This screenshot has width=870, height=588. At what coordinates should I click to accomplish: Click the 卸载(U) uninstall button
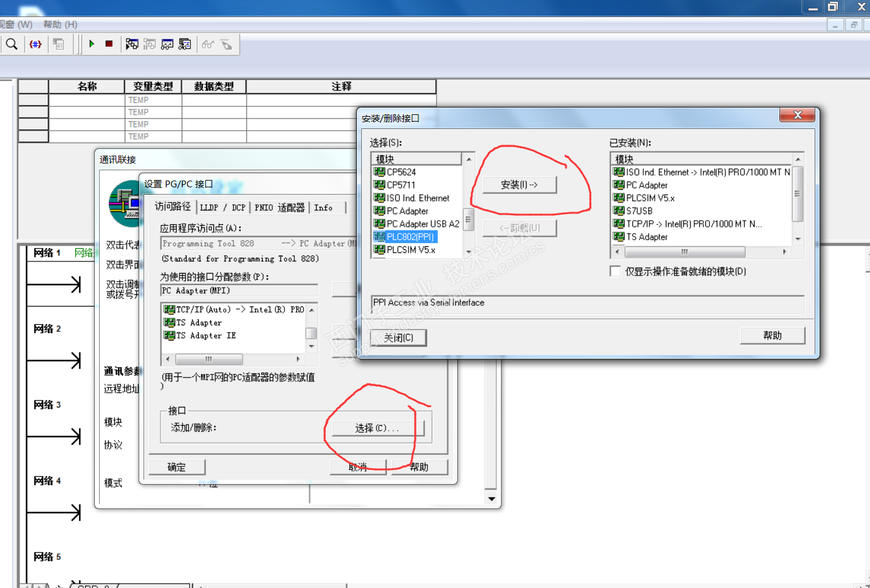click(519, 228)
